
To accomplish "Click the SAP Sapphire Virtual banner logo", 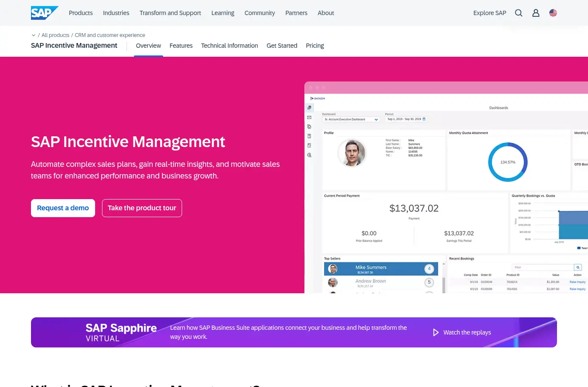I will pyautogui.click(x=121, y=332).
